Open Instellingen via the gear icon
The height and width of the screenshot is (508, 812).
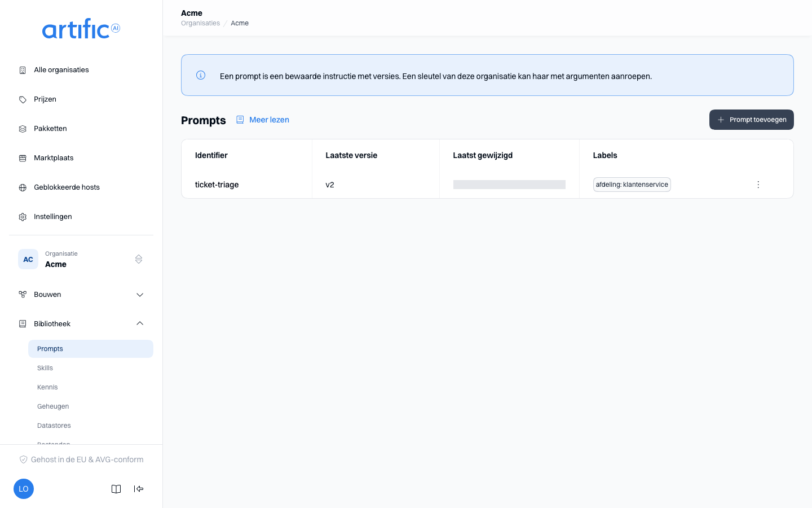pyautogui.click(x=23, y=217)
